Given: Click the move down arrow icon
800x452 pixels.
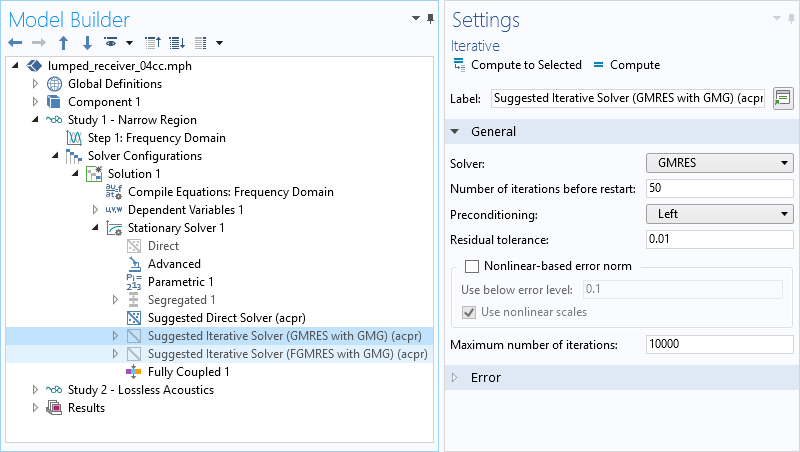Looking at the screenshot, I should click(x=87, y=43).
